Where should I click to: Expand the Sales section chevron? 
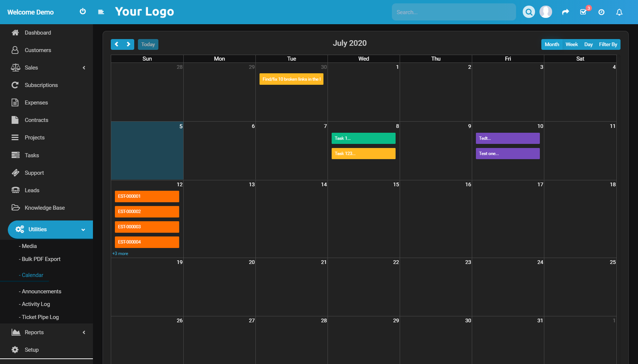coord(84,68)
